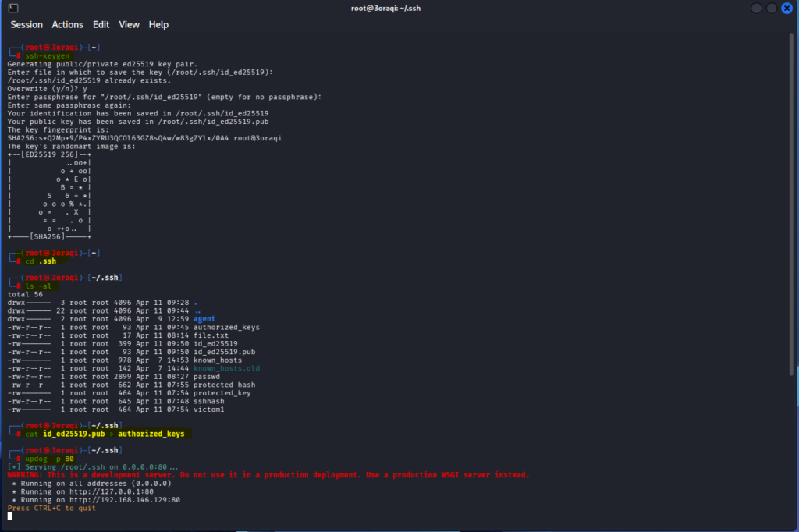Open the Session menu

pyautogui.click(x=27, y=25)
